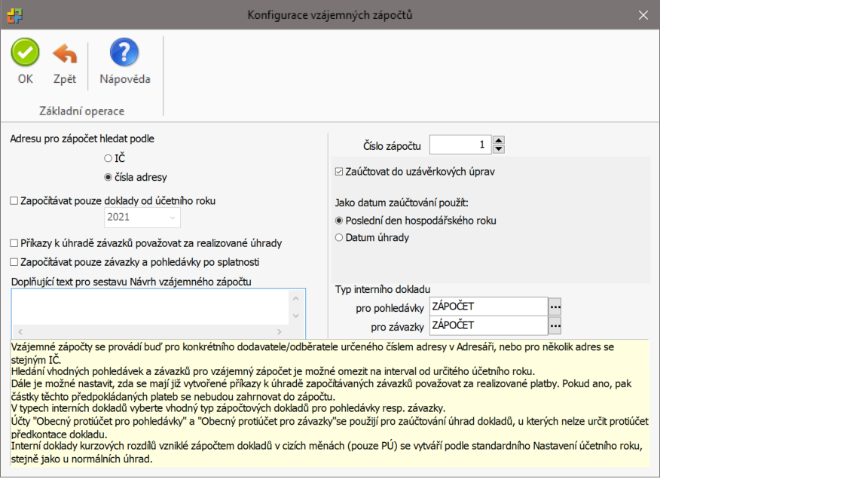The height and width of the screenshot is (488, 868).
Task: Click the Jako datum zaúčtování použít label
Action: click(x=402, y=203)
